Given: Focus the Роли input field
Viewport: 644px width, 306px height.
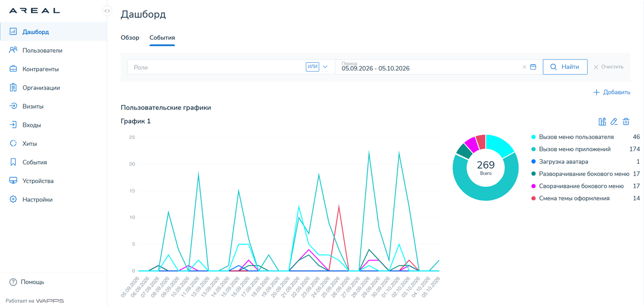Looking at the screenshot, I should (216, 67).
